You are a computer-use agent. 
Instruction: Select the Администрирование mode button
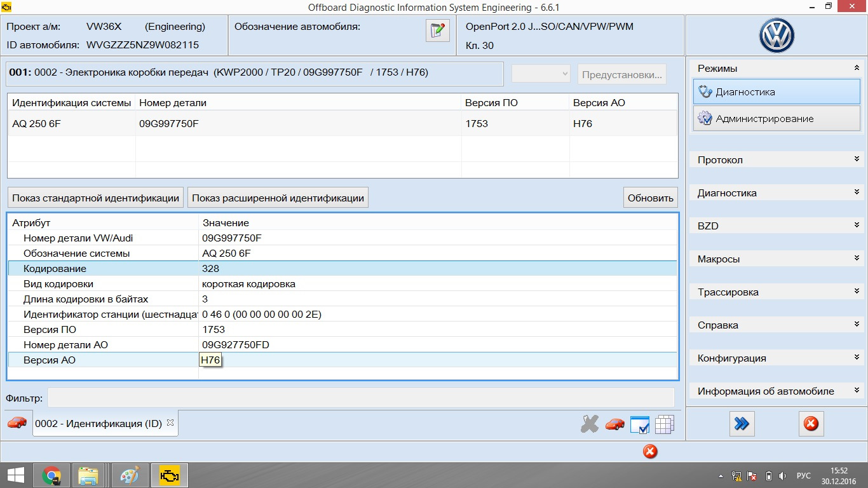coord(776,118)
